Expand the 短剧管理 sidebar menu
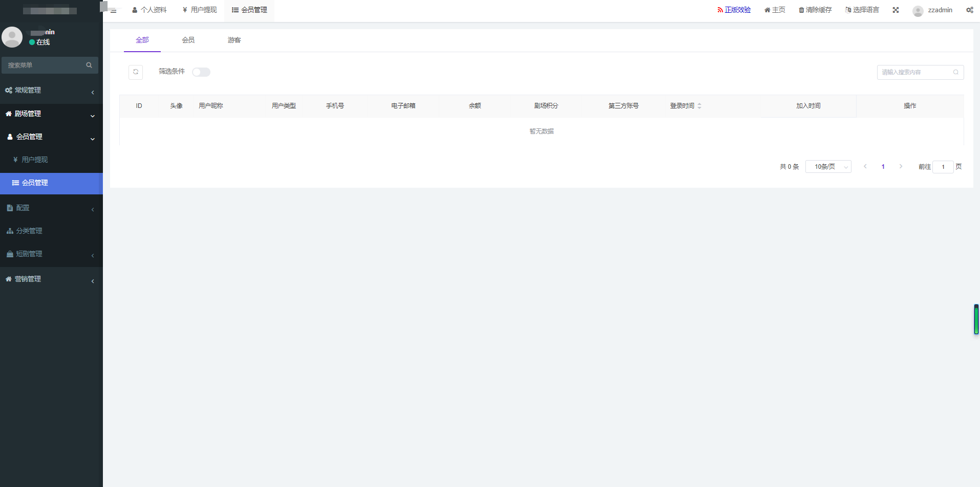980x487 pixels. pyautogui.click(x=51, y=254)
